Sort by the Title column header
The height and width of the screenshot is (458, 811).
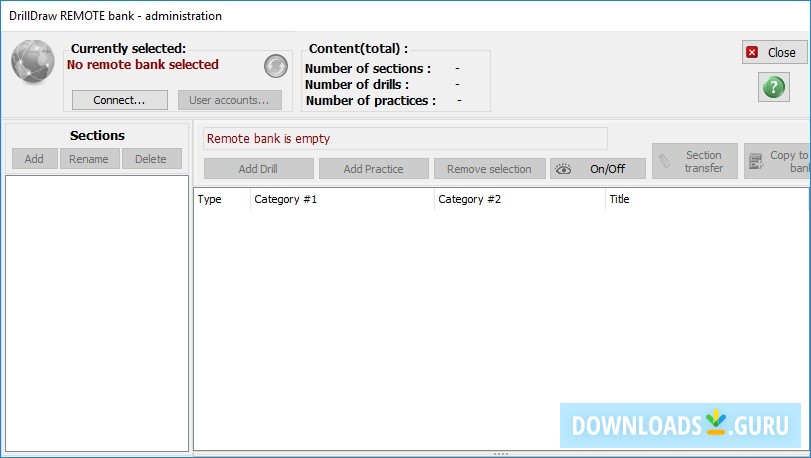(x=707, y=199)
